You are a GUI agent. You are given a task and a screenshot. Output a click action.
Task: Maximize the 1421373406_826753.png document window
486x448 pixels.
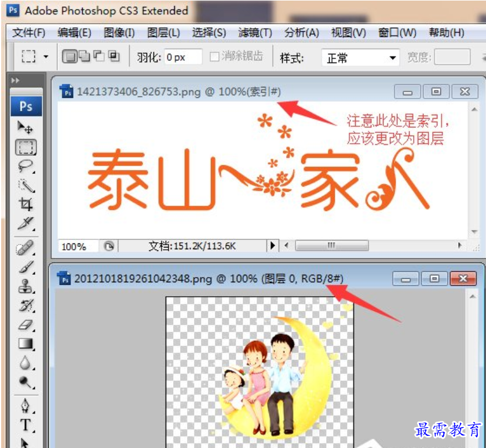click(x=436, y=92)
